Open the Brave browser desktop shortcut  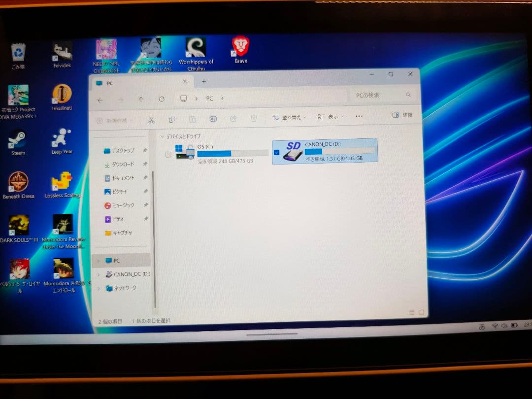[x=241, y=47]
